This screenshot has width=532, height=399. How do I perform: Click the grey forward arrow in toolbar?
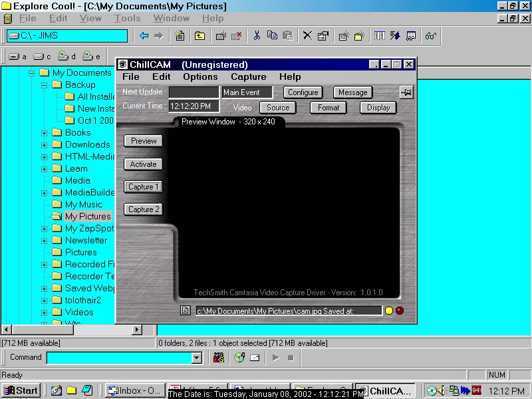click(158, 36)
